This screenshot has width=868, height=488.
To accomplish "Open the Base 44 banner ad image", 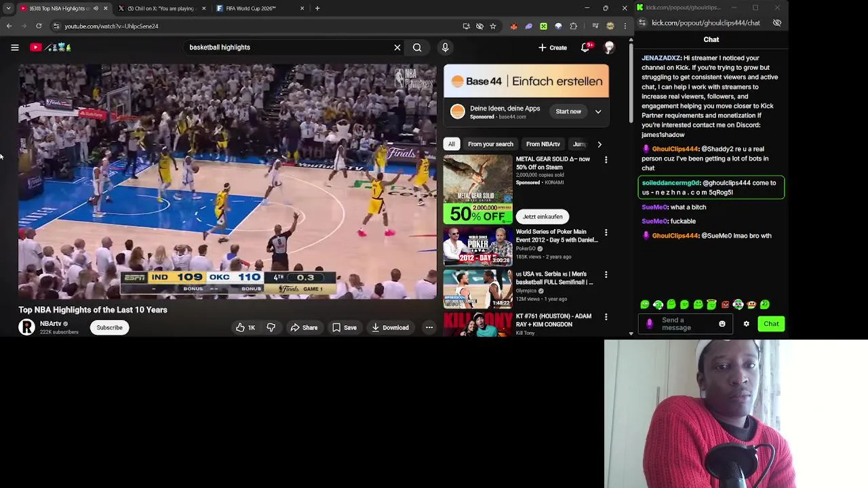I will coord(526,81).
